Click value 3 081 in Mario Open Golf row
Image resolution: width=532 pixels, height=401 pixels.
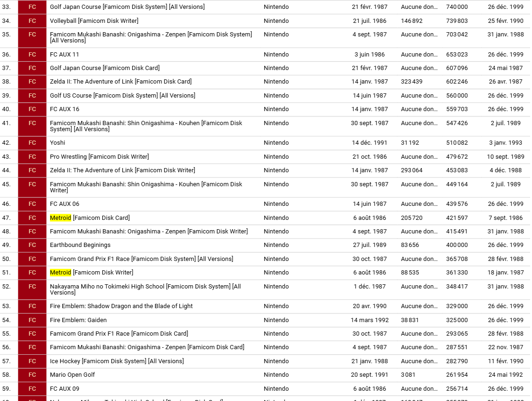(408, 374)
